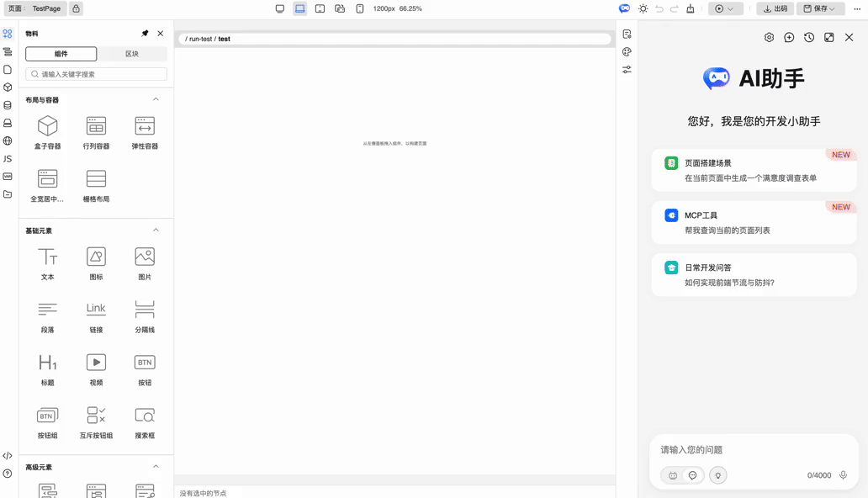
Task: Open chat history with the clock icon
Action: point(807,37)
